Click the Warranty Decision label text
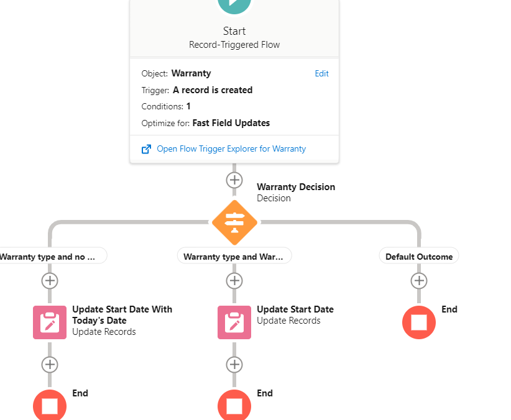This screenshot has width=511, height=420. click(296, 187)
